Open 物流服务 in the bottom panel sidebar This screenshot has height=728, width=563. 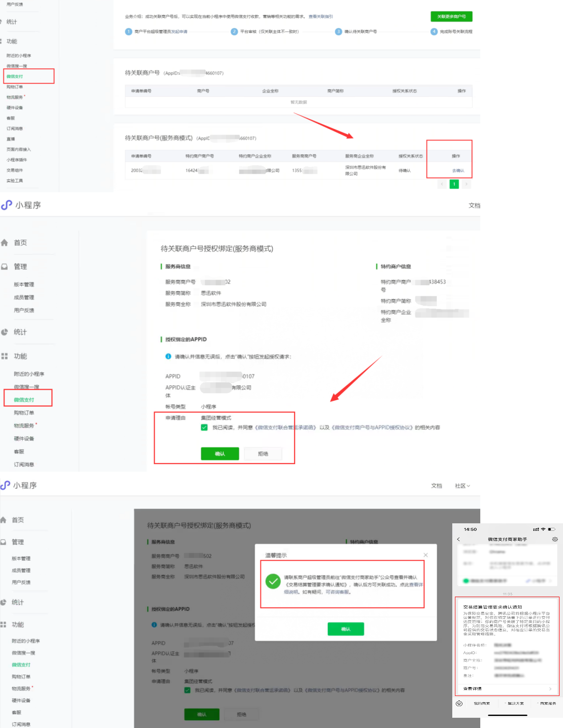(21, 688)
